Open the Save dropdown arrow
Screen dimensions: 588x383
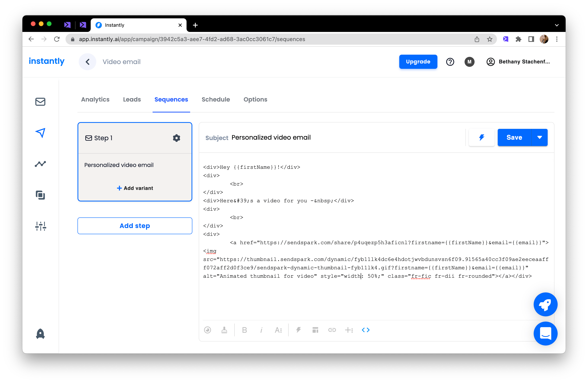pyautogui.click(x=539, y=137)
